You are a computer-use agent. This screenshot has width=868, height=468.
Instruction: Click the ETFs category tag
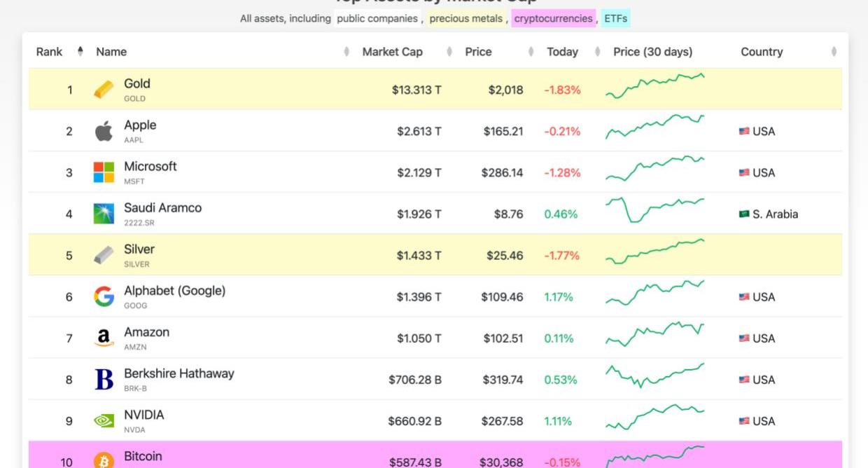tap(616, 19)
